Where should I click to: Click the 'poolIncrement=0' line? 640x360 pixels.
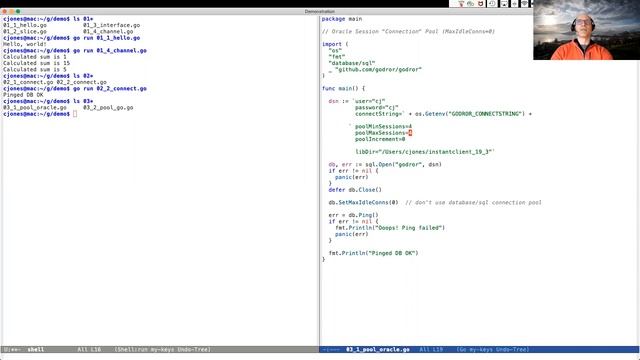click(x=380, y=139)
